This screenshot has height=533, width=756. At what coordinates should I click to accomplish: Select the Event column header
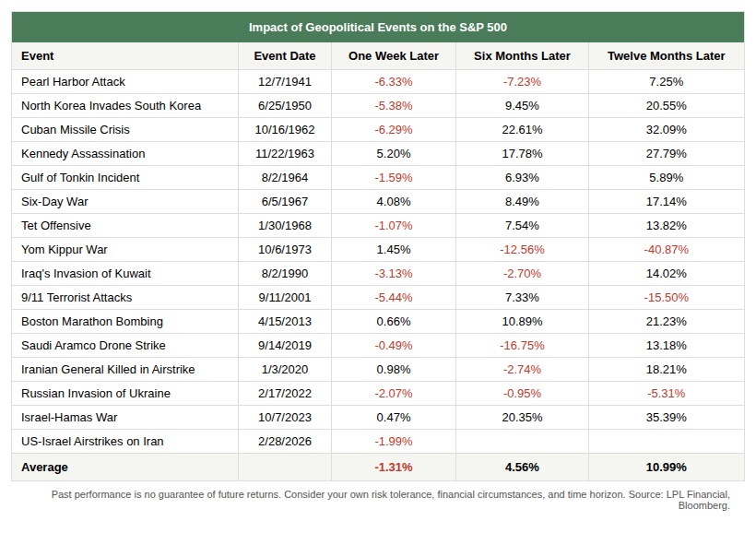tap(38, 56)
